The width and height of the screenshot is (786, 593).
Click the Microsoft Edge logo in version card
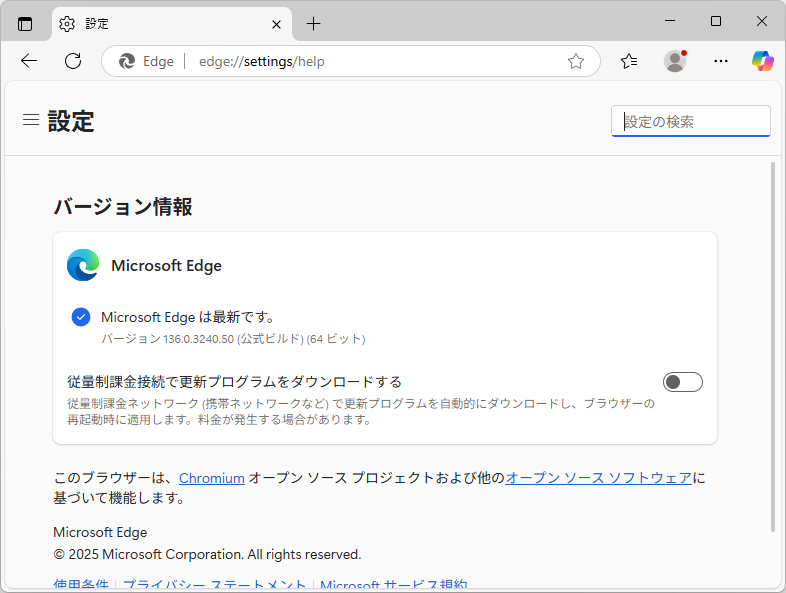83,265
